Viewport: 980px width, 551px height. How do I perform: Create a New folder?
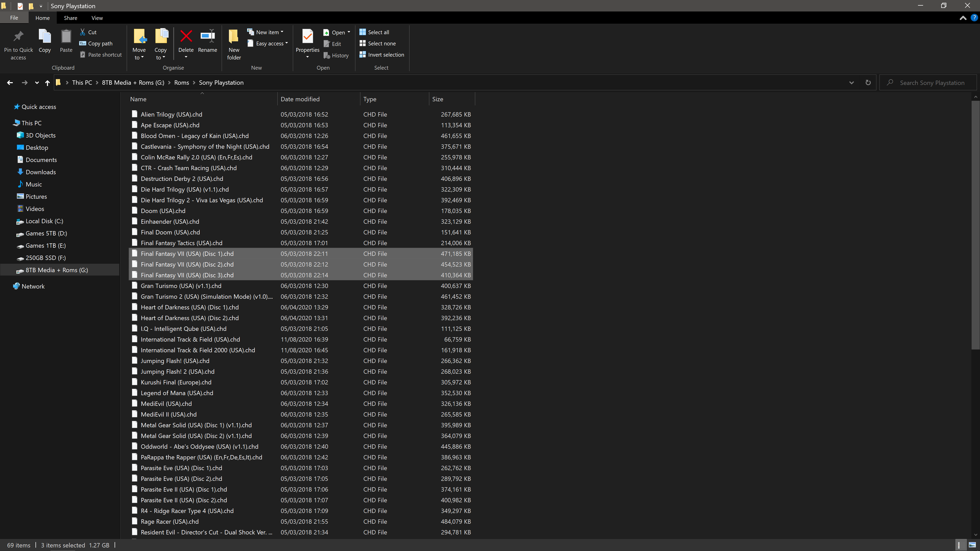pyautogui.click(x=234, y=44)
